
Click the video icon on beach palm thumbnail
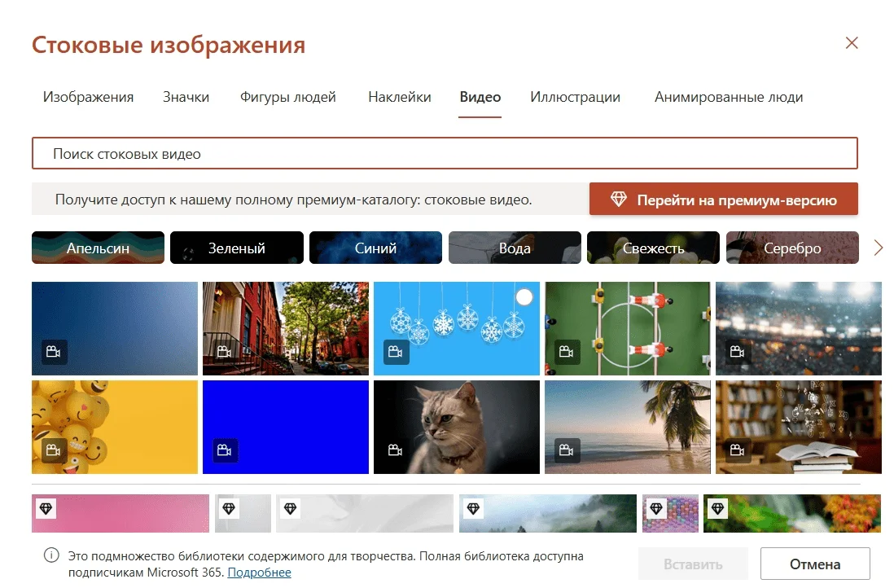coord(566,450)
